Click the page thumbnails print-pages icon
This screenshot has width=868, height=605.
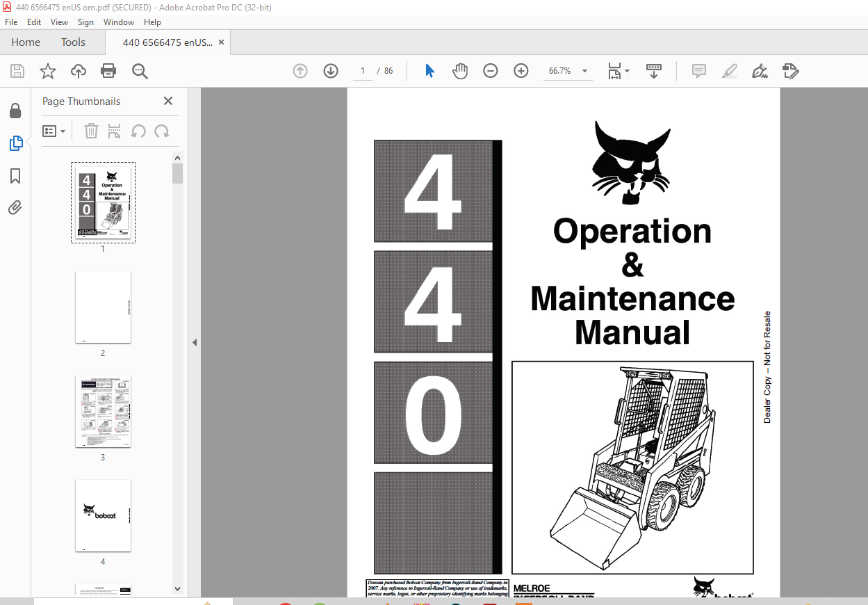click(x=115, y=131)
